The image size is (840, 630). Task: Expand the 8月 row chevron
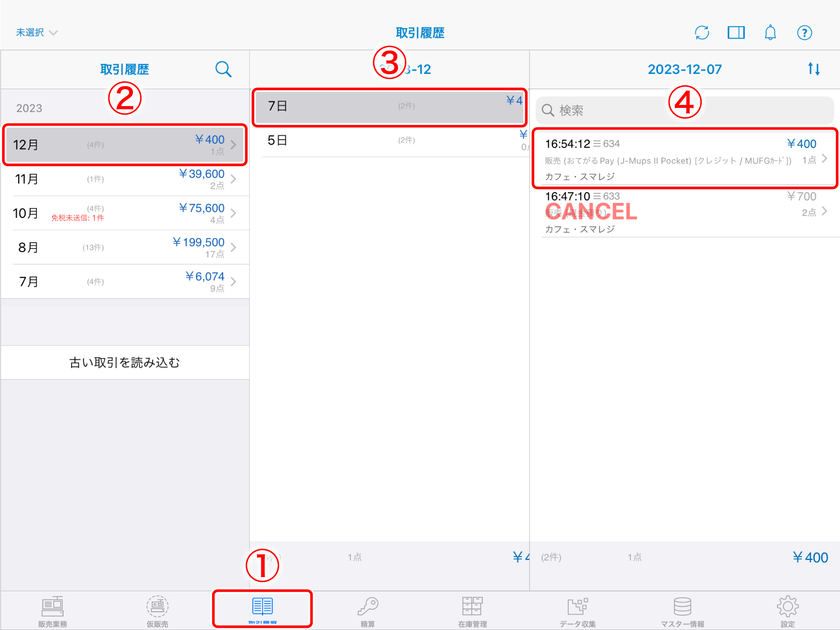pos(233,247)
